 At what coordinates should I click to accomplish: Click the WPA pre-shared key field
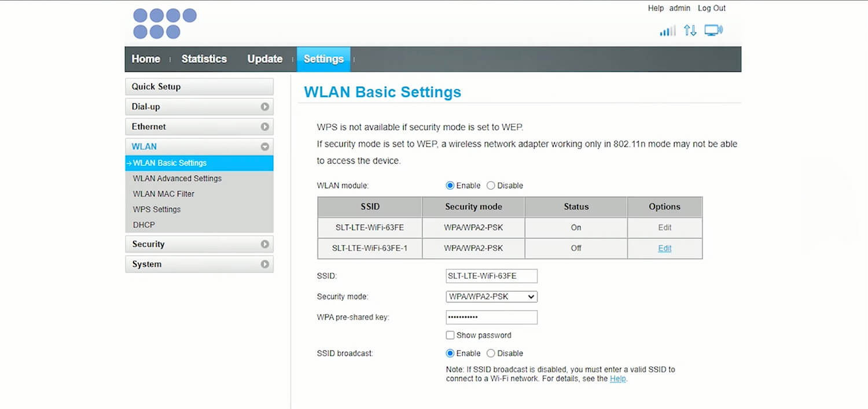pos(491,318)
